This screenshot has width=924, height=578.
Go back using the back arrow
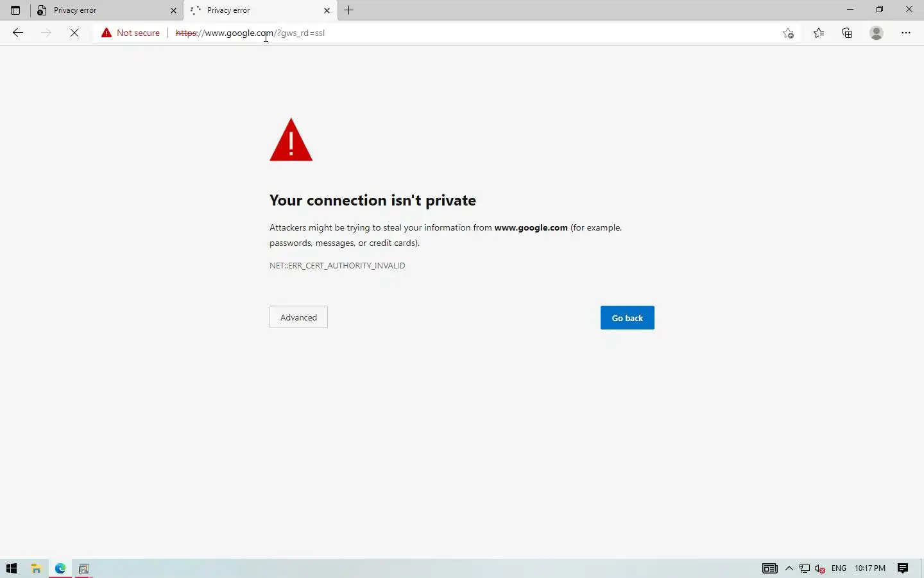(18, 33)
